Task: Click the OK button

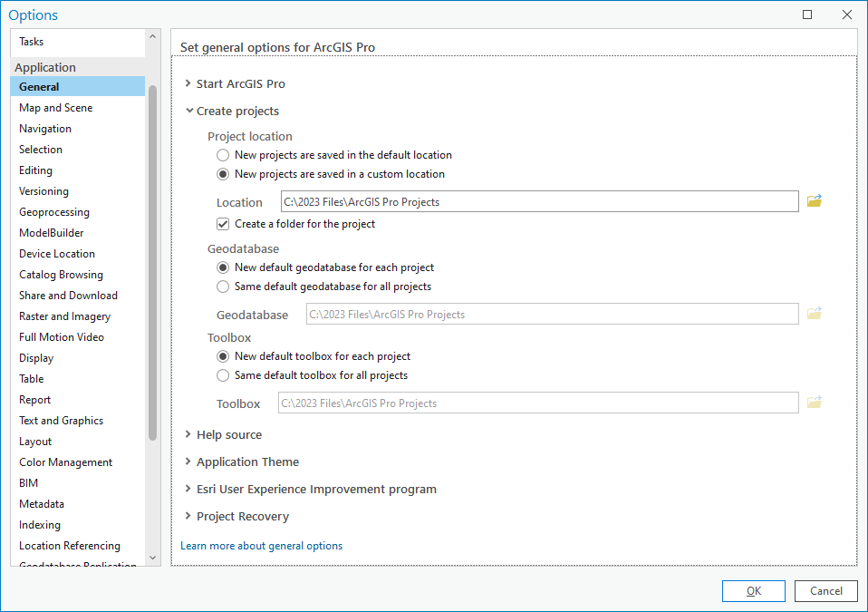Action: pos(753,591)
